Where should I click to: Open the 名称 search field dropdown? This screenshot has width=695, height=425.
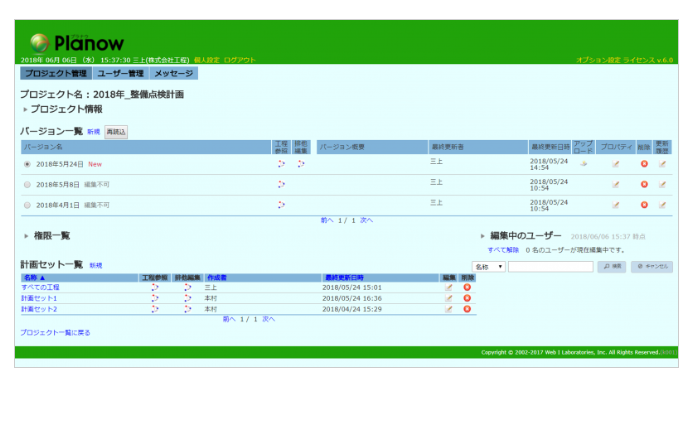[488, 267]
